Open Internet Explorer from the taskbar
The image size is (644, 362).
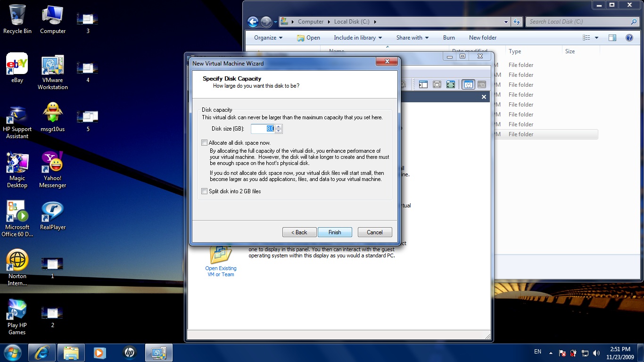(42, 353)
